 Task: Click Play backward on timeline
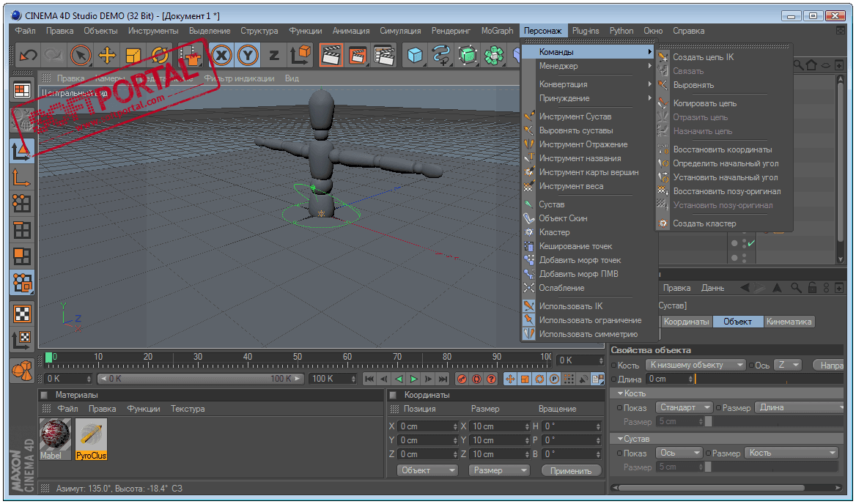[x=399, y=379]
